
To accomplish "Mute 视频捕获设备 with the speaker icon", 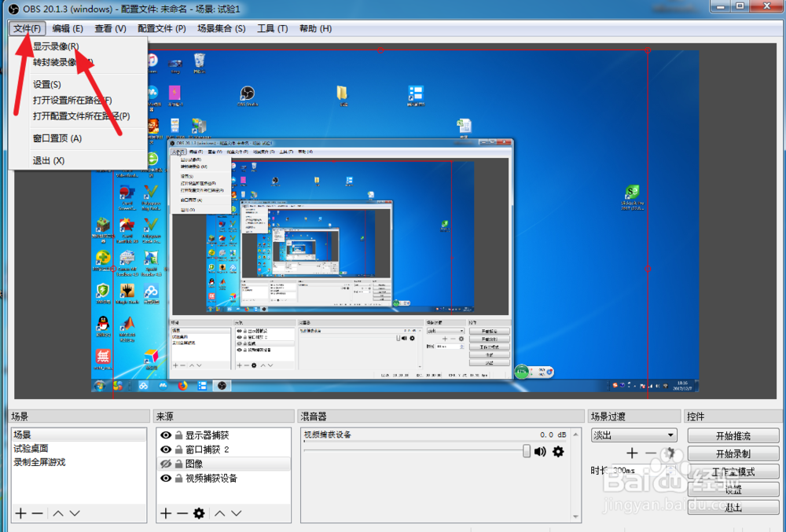I will [x=541, y=451].
